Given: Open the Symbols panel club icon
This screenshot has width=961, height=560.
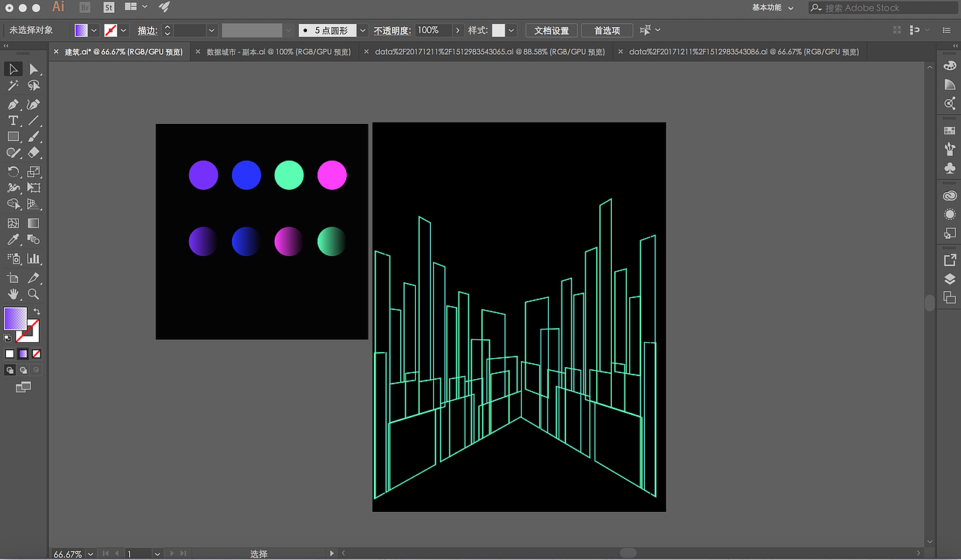Looking at the screenshot, I should click(950, 167).
